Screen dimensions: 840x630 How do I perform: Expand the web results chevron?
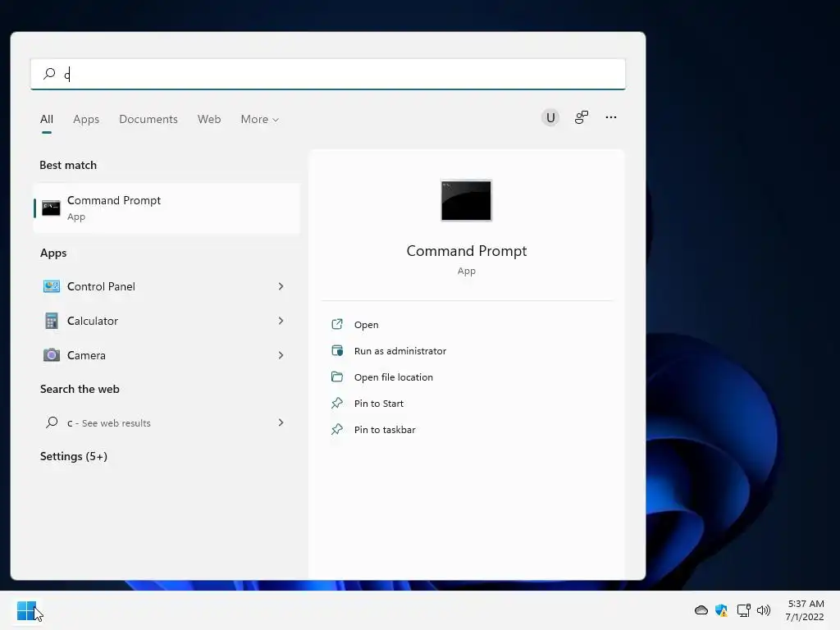[281, 422]
